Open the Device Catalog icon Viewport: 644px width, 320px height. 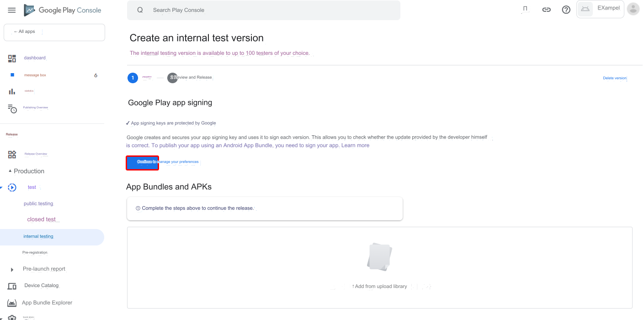[x=12, y=286]
